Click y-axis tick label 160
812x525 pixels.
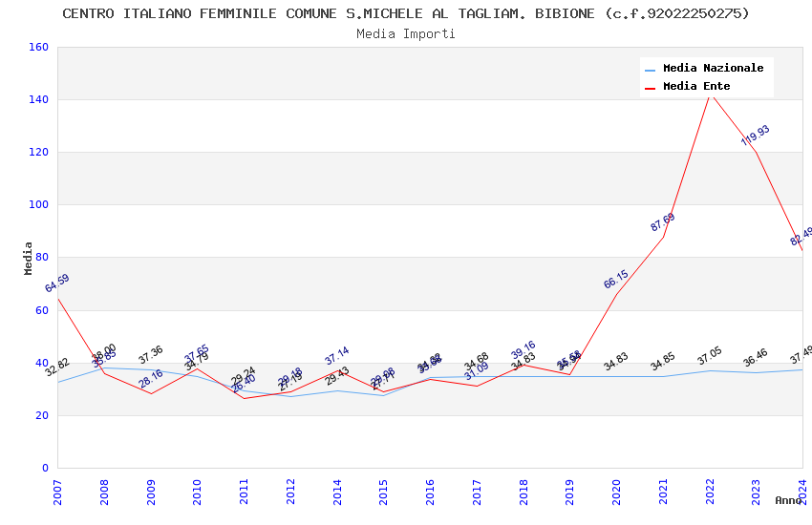pyautogui.click(x=39, y=47)
